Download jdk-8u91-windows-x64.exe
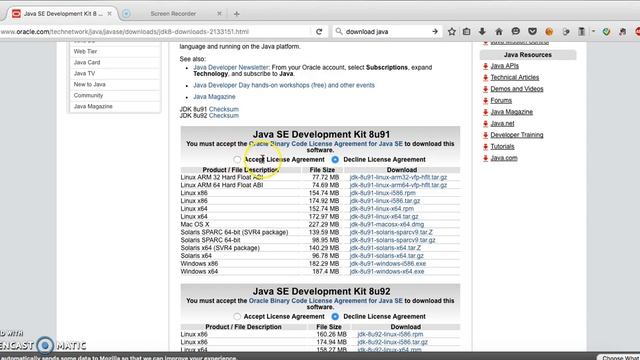 point(387,271)
